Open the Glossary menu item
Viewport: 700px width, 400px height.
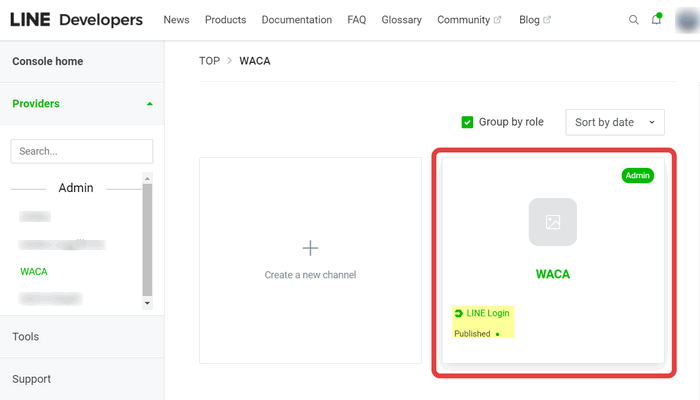coord(401,20)
